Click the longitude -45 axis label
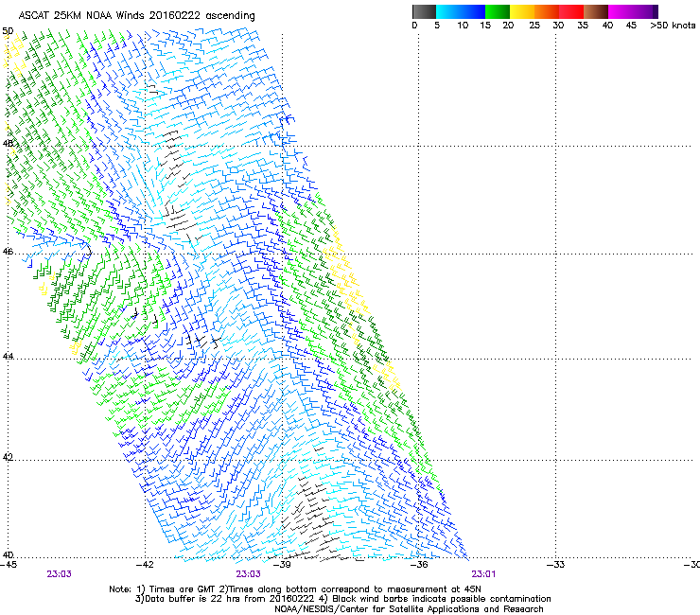Screen dimensions: 700x615 pos(9,565)
